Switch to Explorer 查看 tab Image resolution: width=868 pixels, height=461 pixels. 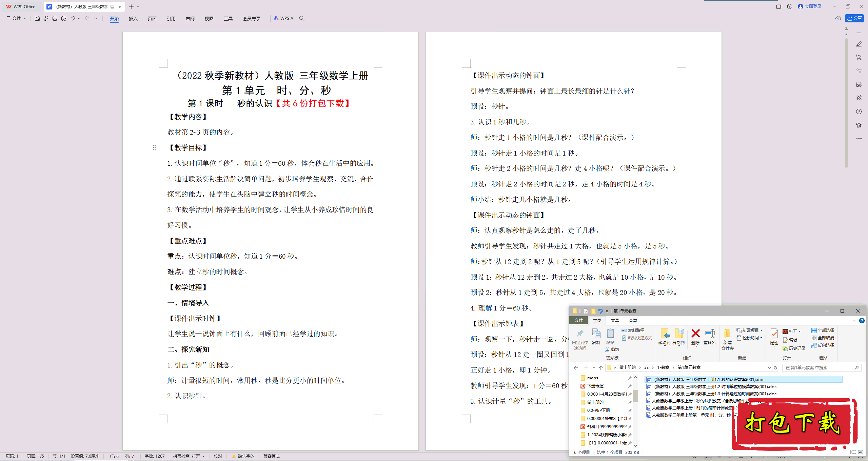[x=633, y=321]
